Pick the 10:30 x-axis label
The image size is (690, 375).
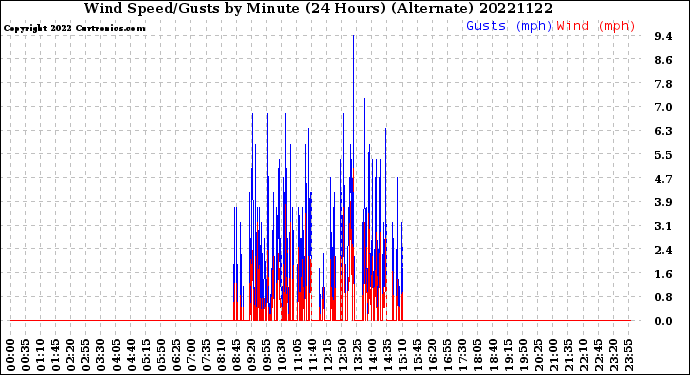(x=281, y=355)
